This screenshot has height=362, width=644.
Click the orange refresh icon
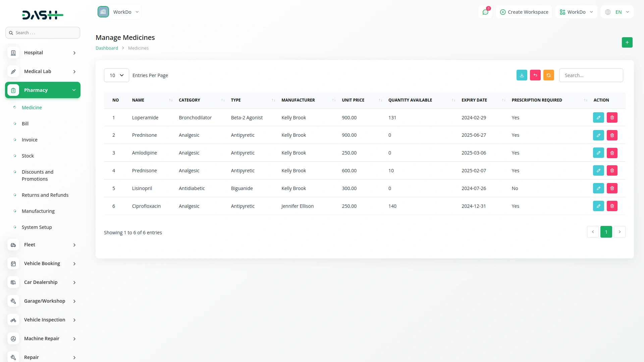(548, 75)
